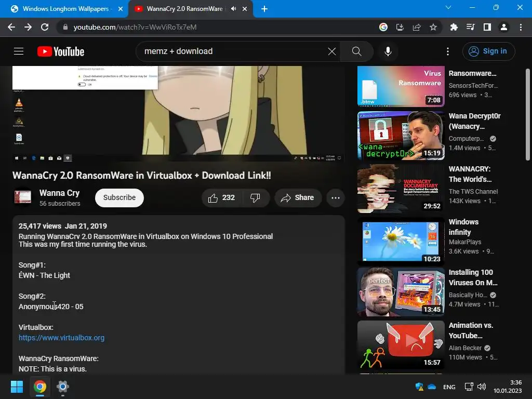This screenshot has width=532, height=399.
Task: Go forward in browser history
Action: pyautogui.click(x=28, y=27)
